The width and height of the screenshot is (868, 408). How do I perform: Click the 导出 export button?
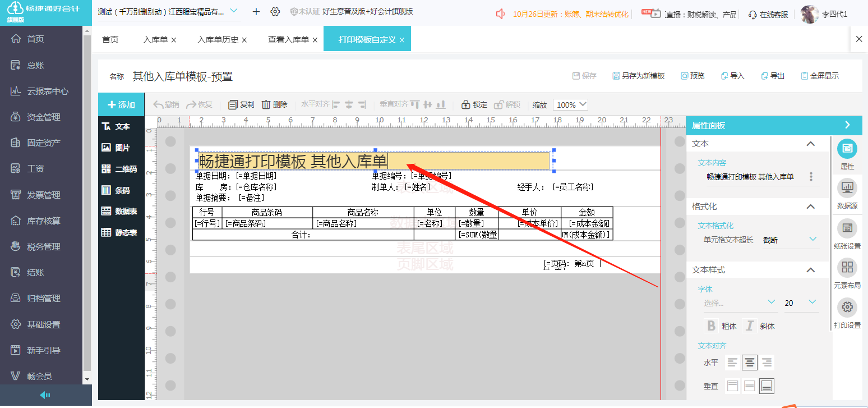[773, 76]
